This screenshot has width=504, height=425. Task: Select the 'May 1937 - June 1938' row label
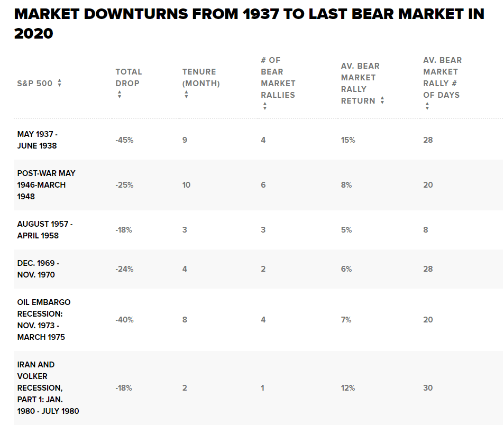click(x=38, y=140)
